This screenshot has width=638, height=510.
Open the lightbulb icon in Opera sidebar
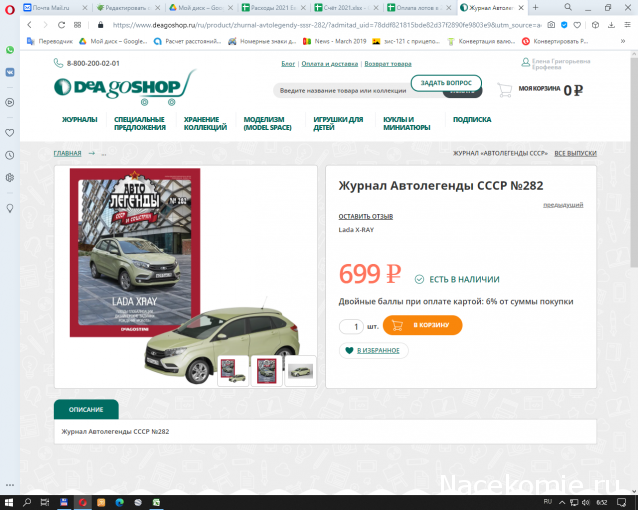10,208
